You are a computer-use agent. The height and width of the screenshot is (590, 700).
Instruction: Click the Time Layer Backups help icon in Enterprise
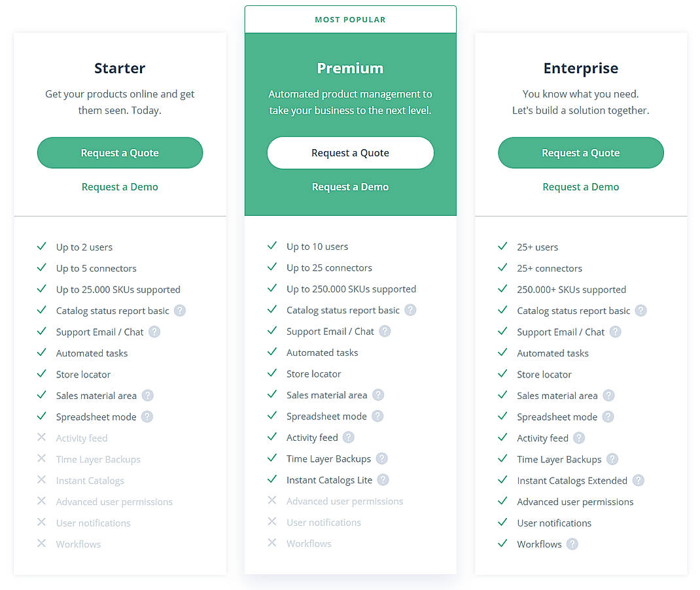point(612,459)
